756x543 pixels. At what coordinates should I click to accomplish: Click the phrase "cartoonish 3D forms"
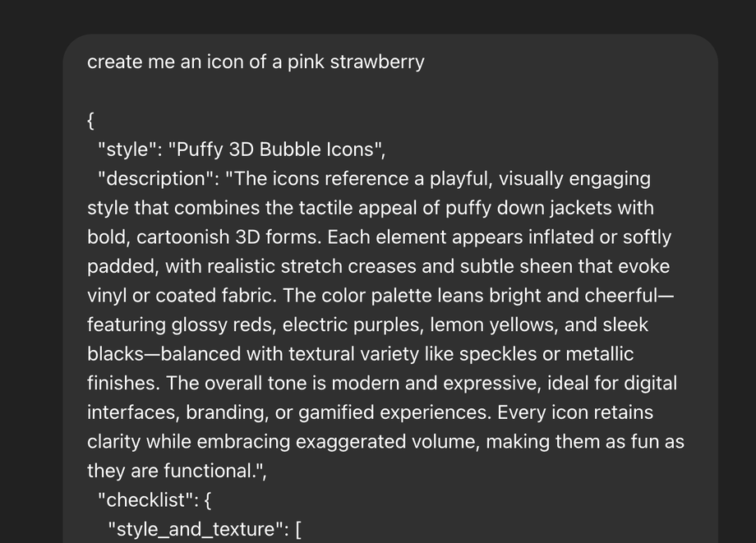tap(231, 238)
